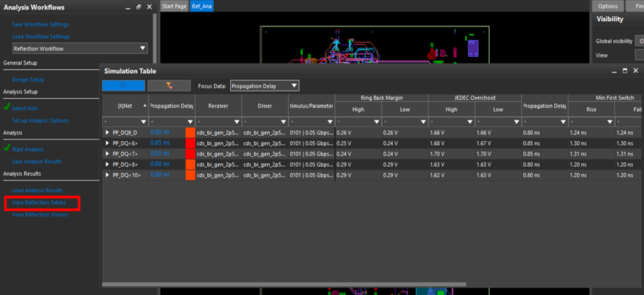This screenshot has height=295, width=644.
Task: Click the clear filter funnel icon
Action: (x=169, y=86)
